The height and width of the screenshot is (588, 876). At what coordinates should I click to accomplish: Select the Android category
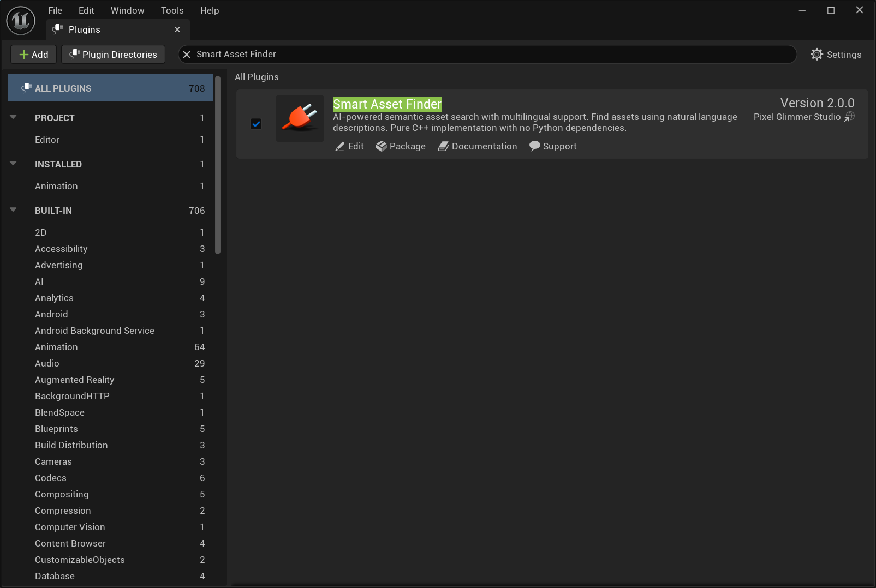click(110, 314)
